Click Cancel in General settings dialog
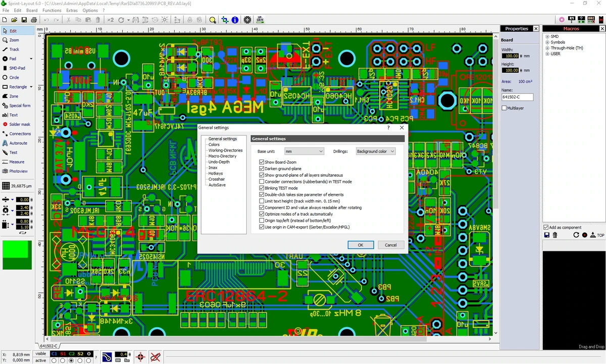606x364 pixels. coord(391,245)
